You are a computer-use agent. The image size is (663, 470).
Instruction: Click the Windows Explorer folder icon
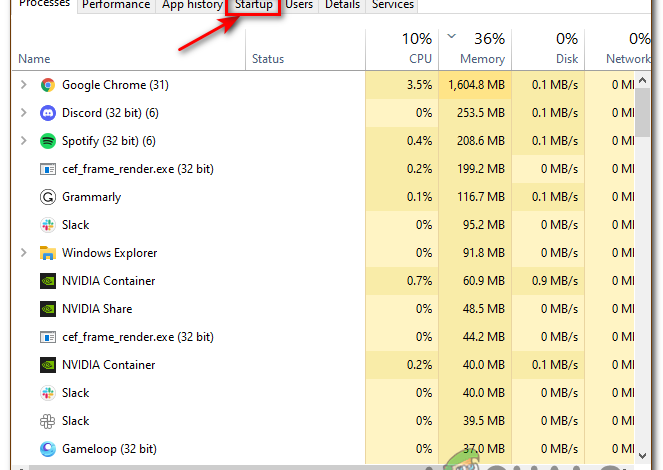pyautogui.click(x=48, y=253)
